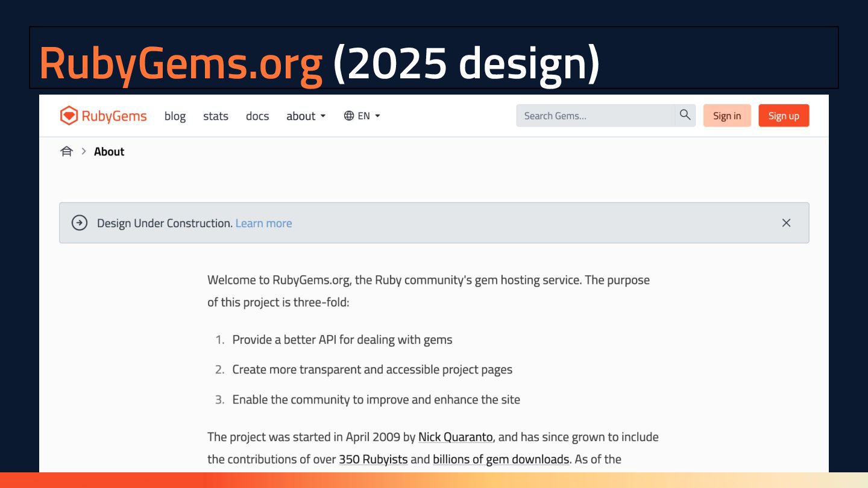Click the home breadcrumb icon
The width and height of the screenshot is (868, 488).
click(x=66, y=151)
